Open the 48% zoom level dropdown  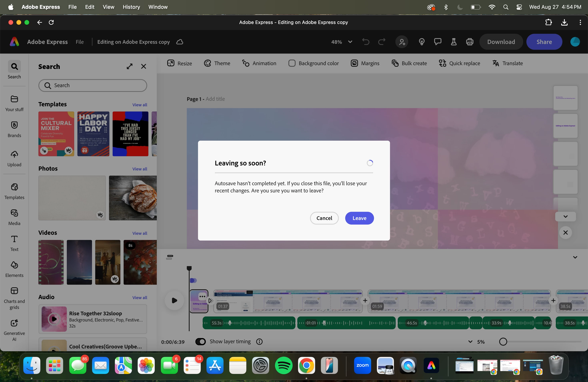(350, 42)
